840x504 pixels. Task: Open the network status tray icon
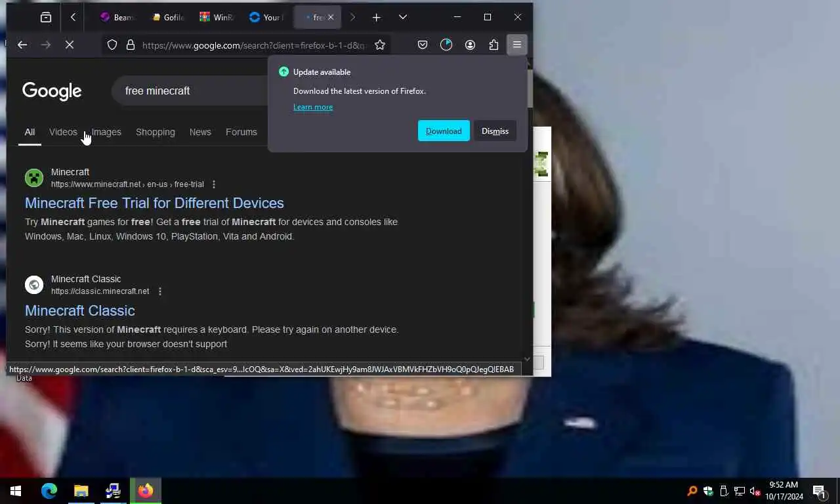(x=740, y=491)
